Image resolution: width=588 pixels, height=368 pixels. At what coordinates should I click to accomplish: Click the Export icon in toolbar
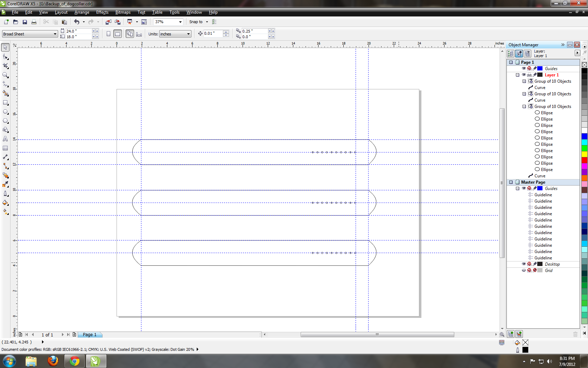118,22
